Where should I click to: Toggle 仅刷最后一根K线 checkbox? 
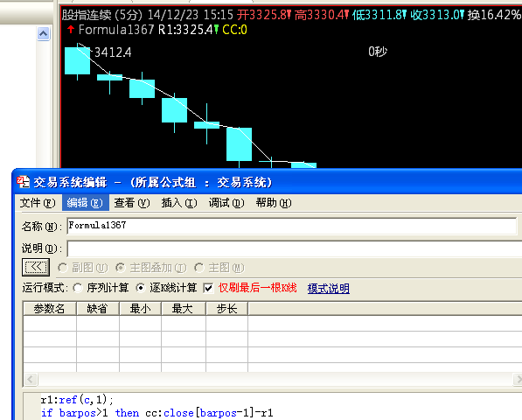(x=208, y=288)
